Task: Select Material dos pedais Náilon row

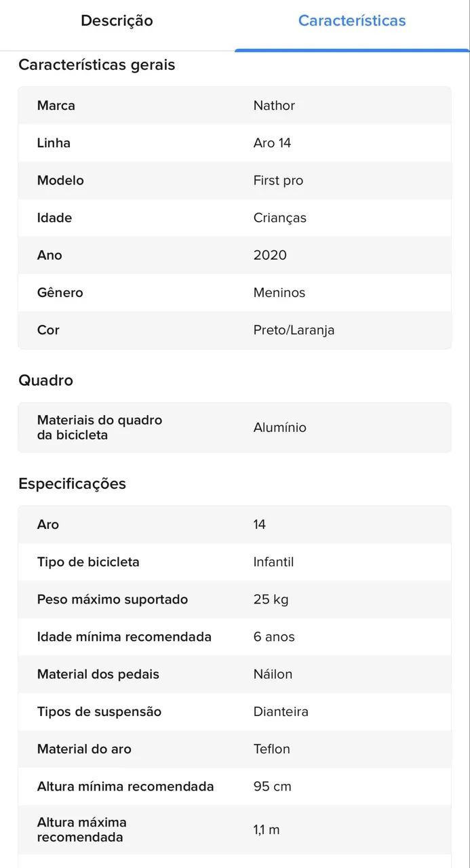Action: pyautogui.click(x=235, y=674)
